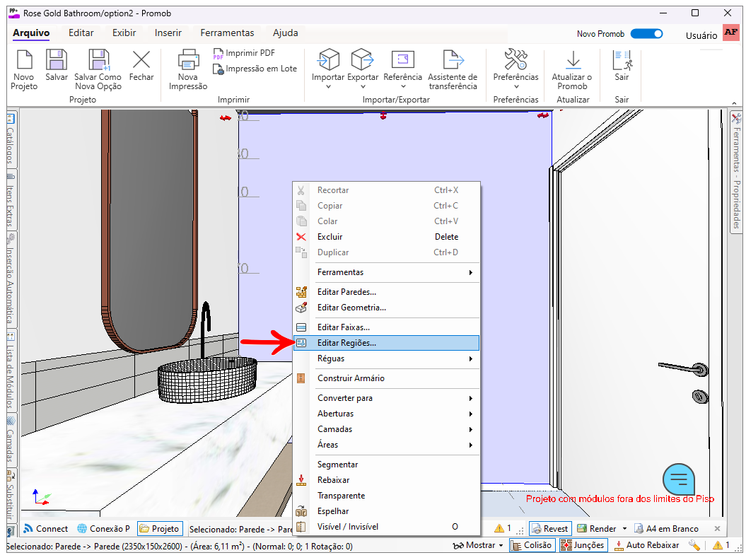
Task: Click the Preferências tools icon
Action: [515, 59]
